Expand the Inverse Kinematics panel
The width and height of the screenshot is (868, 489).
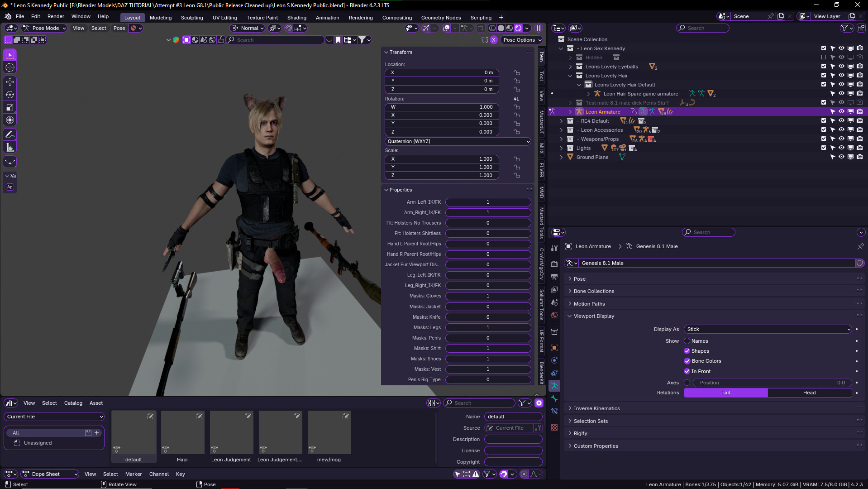596,408
